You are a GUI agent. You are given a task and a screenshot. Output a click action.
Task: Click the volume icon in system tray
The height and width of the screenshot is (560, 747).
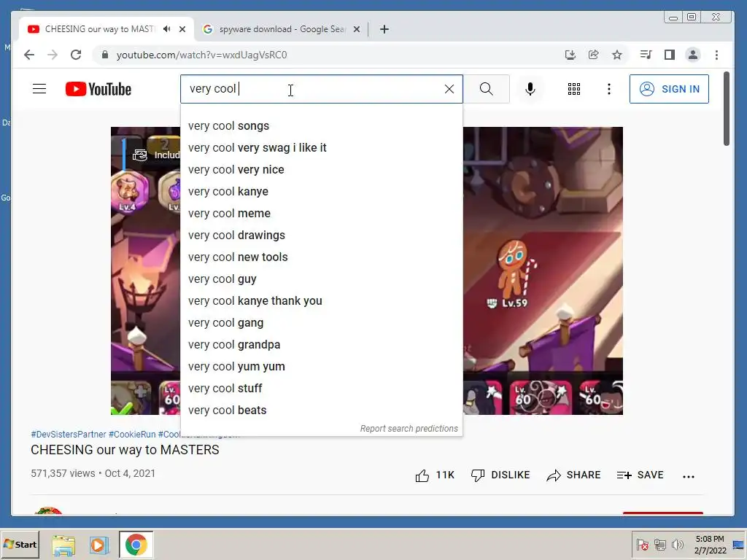(677, 544)
